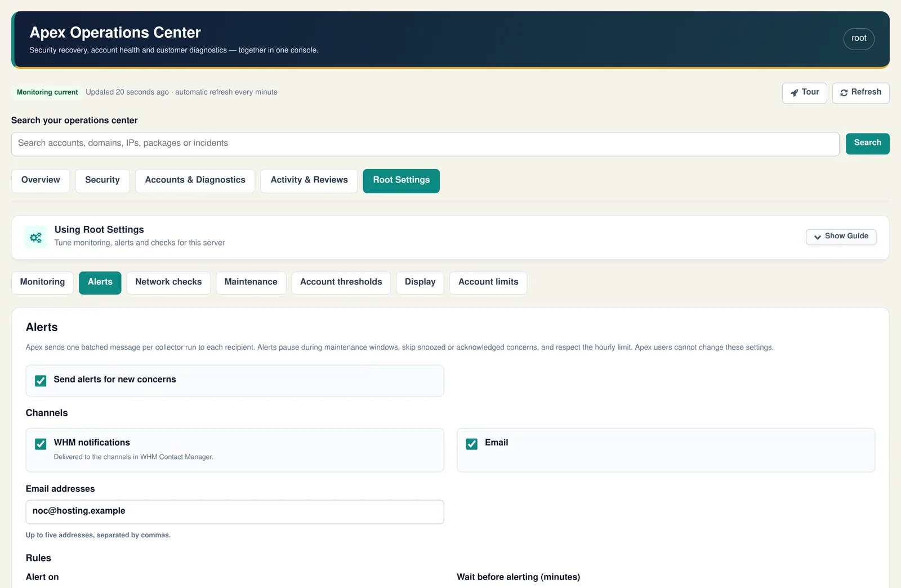Open Accounts & Diagnostics tab
The width and height of the screenshot is (901, 588).
(195, 181)
